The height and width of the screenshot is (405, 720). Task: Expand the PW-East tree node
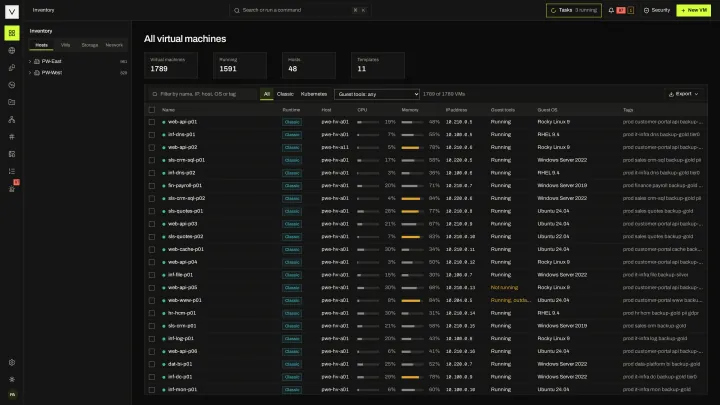(30, 61)
